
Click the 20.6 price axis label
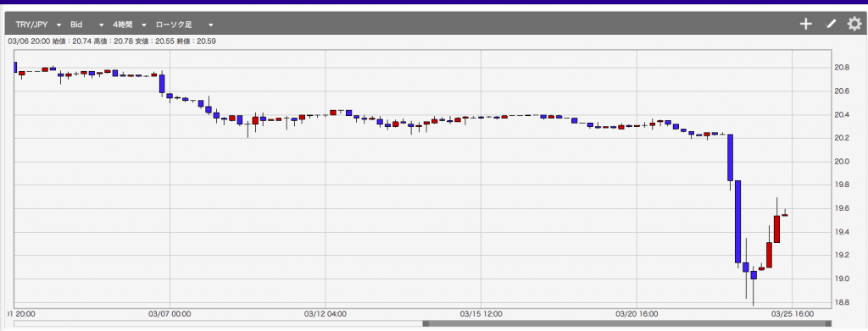(842, 91)
